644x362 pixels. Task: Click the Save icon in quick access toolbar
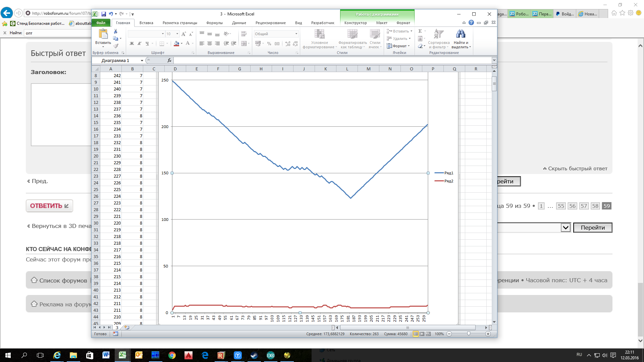click(104, 14)
